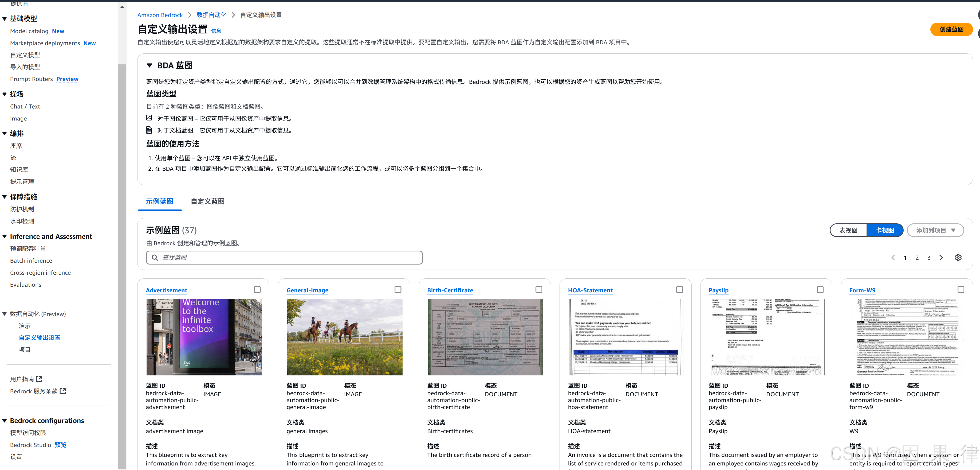The width and height of the screenshot is (980, 470).
Task: Open 项目 under 数据自动化
Action: tap(25, 349)
